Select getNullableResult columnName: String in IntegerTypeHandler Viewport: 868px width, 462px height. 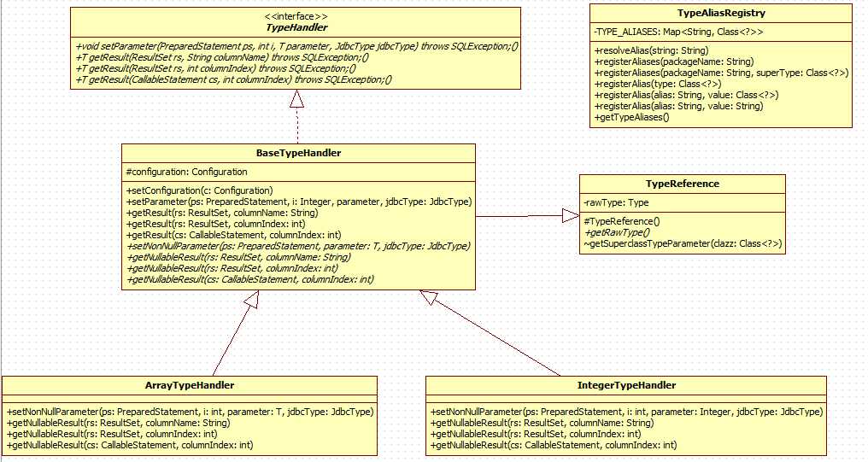point(542,424)
